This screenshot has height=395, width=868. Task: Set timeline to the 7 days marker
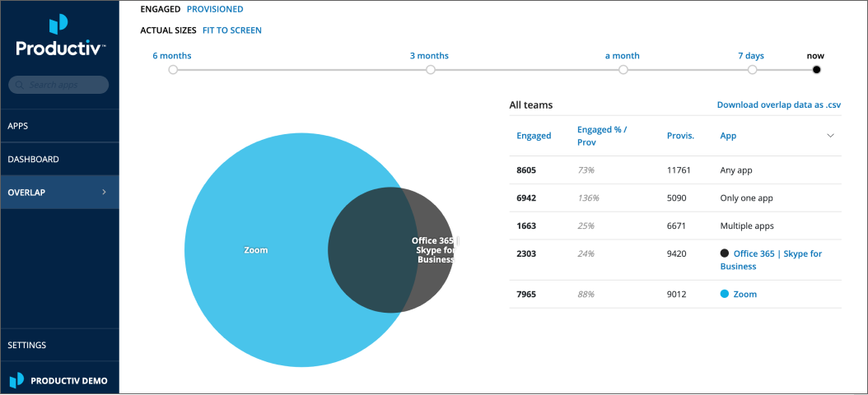point(753,70)
